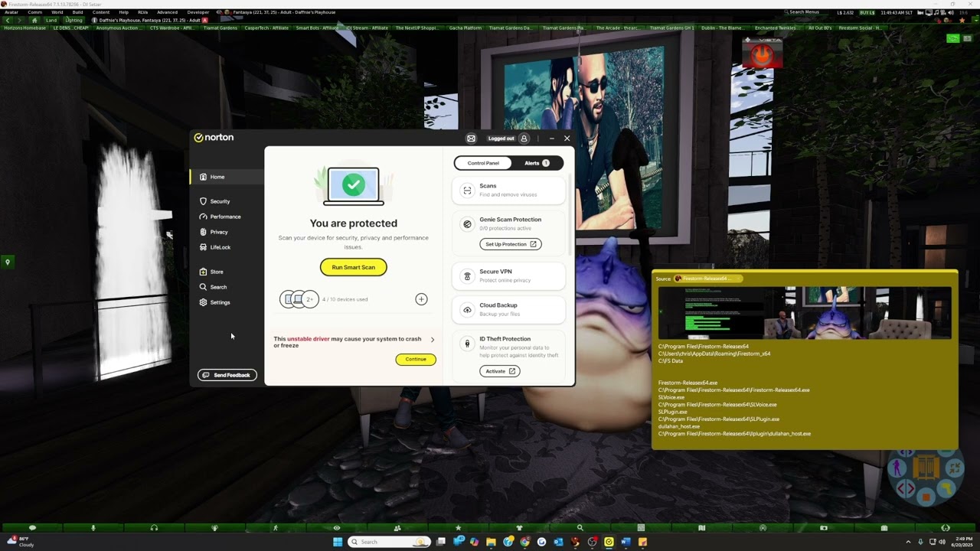The height and width of the screenshot is (551, 980).
Task: Click the headphones toolbar button
Action: (x=154, y=528)
